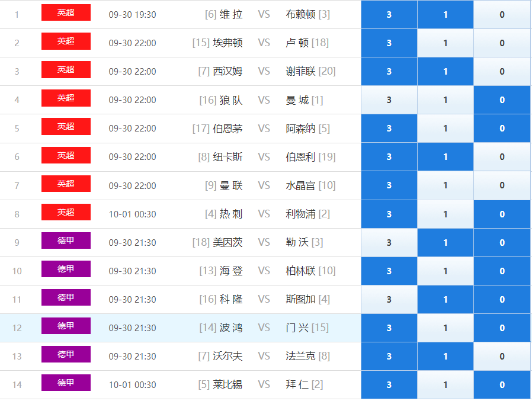Toggle option 0 for 海登 vs 柏林联
This screenshot has height=401, width=532.
coord(502,271)
